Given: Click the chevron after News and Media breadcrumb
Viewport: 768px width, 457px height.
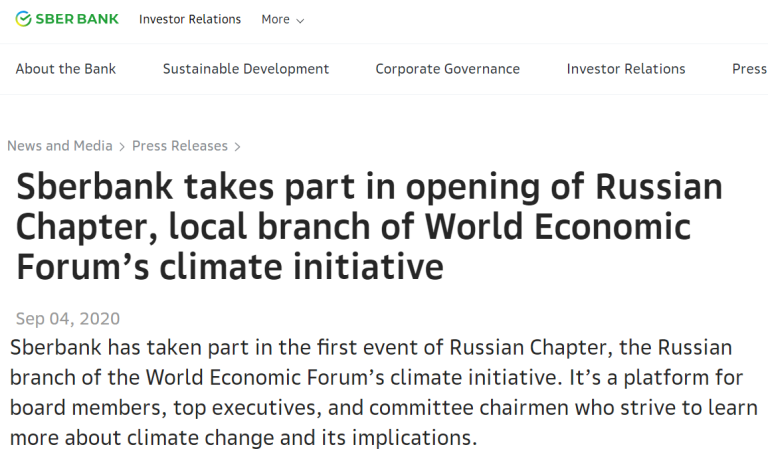Looking at the screenshot, I should tap(122, 147).
